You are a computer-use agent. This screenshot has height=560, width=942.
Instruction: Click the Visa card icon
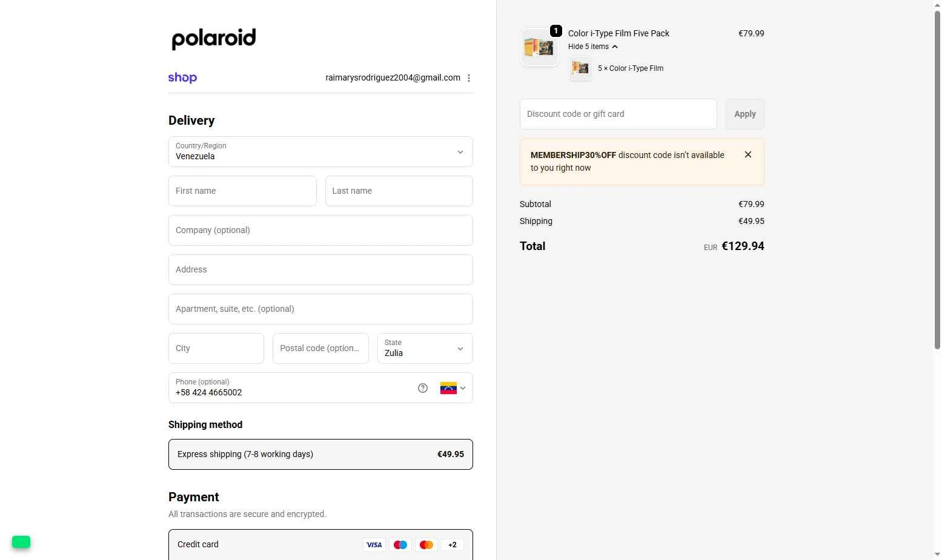(374, 545)
